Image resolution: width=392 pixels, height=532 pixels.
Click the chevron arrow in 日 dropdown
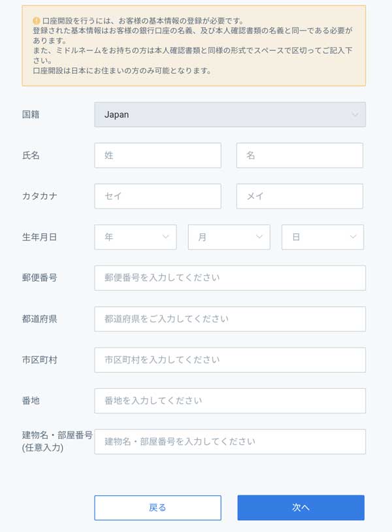click(x=353, y=237)
